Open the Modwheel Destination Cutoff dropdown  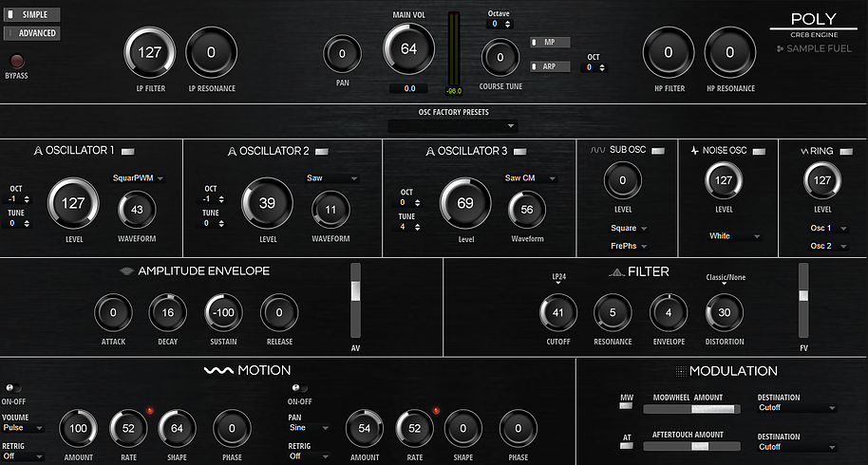797,408
